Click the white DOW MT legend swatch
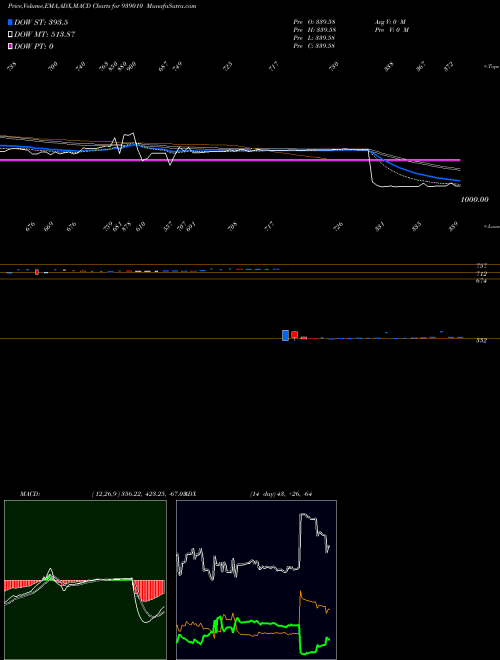This screenshot has width=500, height=660. click(x=11, y=35)
